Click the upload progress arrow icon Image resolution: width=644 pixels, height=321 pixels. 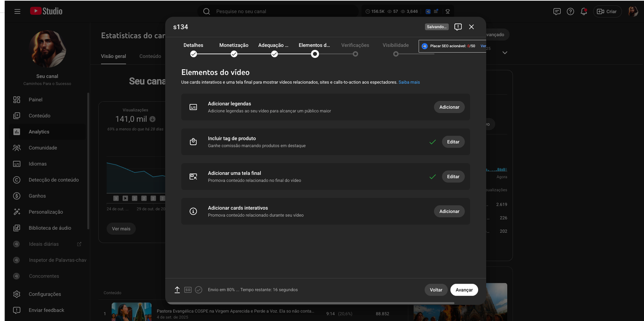(x=177, y=290)
